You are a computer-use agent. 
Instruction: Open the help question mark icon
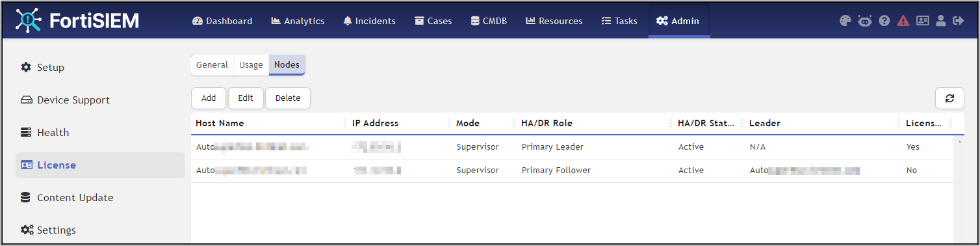point(884,21)
